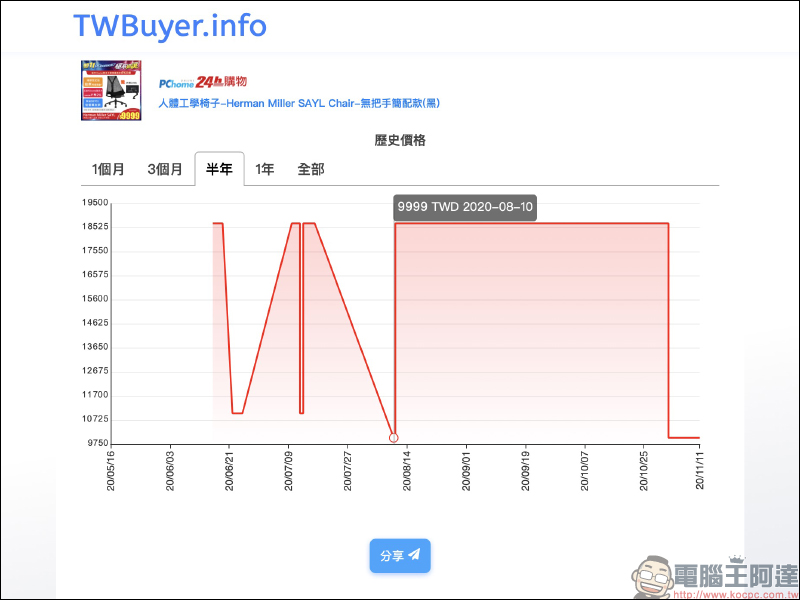800x600 pixels.
Task: Click the 20/10/25 x-axis date label
Action: pyautogui.click(x=643, y=470)
